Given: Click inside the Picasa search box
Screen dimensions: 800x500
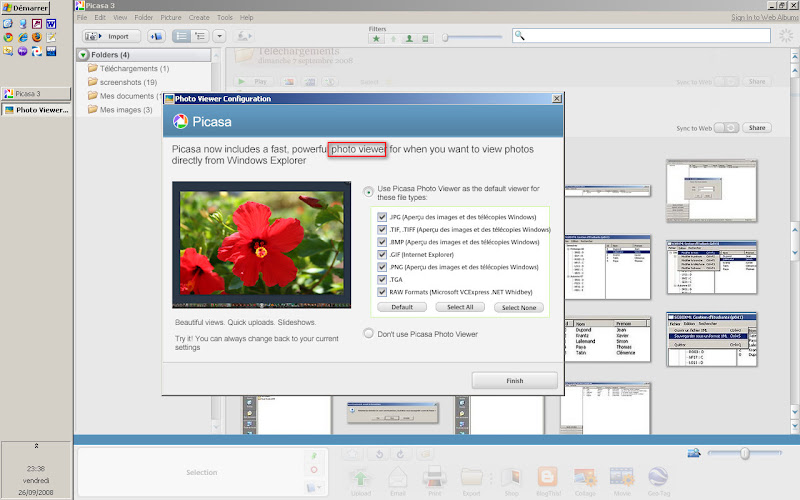Looking at the screenshot, I should tap(641, 36).
